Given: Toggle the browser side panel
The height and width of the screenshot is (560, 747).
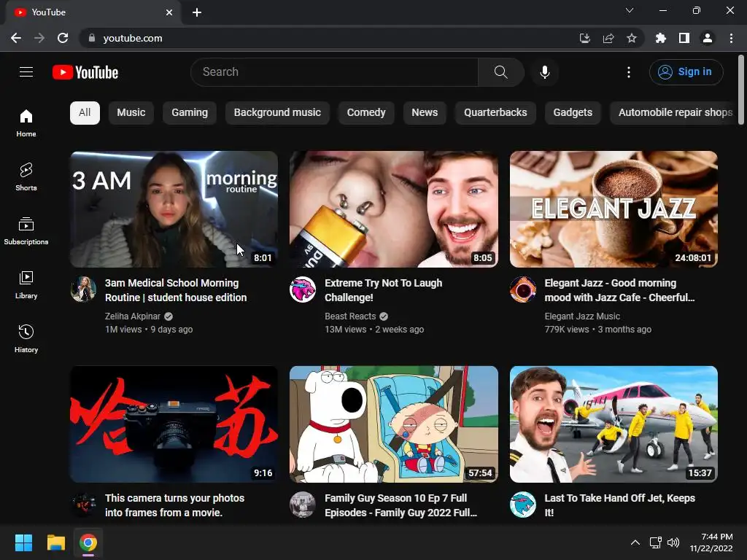Looking at the screenshot, I should pos(684,38).
